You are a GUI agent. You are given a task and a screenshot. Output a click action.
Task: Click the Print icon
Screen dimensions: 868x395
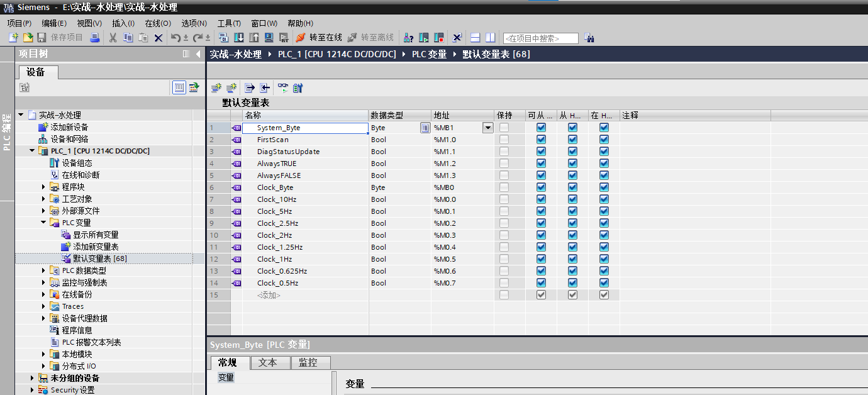coord(94,38)
